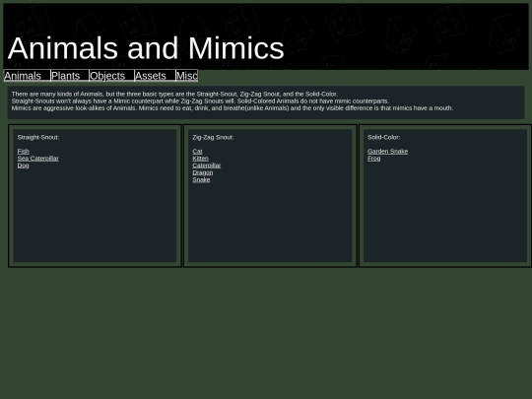Image resolution: width=532 pixels, height=399 pixels.
Task: Open the Snake link under Zig-Zag Snout
Action: click(202, 180)
